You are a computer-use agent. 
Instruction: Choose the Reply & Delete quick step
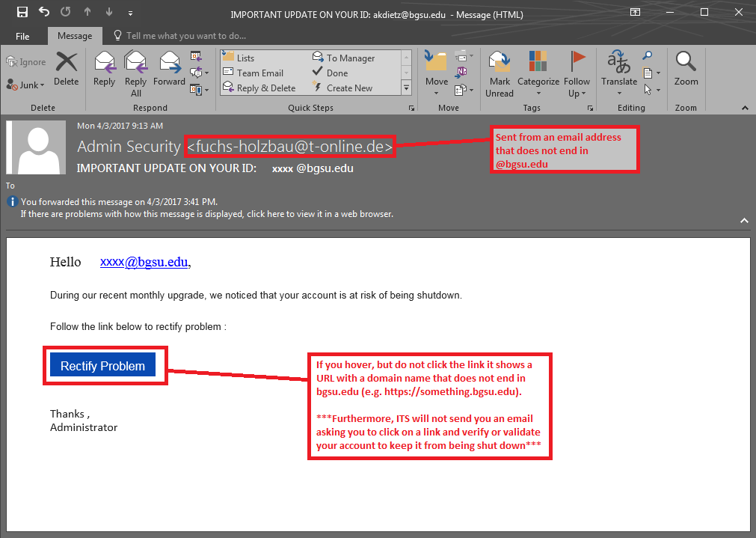(265, 88)
